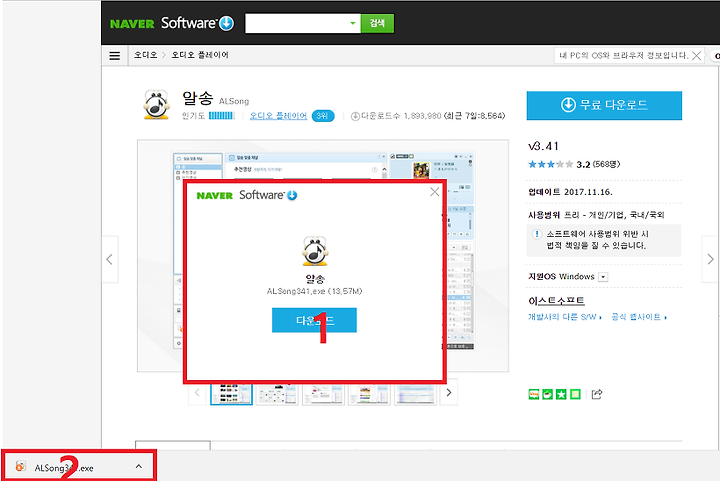Open the hamburger menu icon
This screenshot has width=720, height=481.
[114, 56]
